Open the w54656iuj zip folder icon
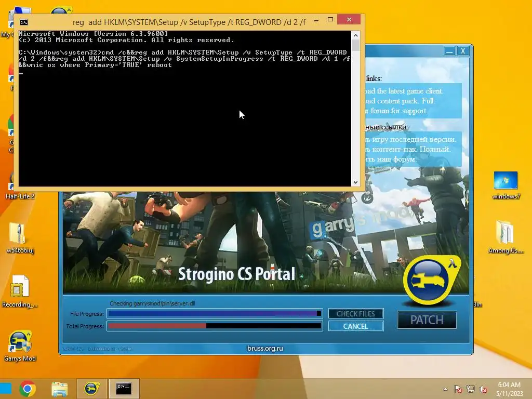 [20, 238]
